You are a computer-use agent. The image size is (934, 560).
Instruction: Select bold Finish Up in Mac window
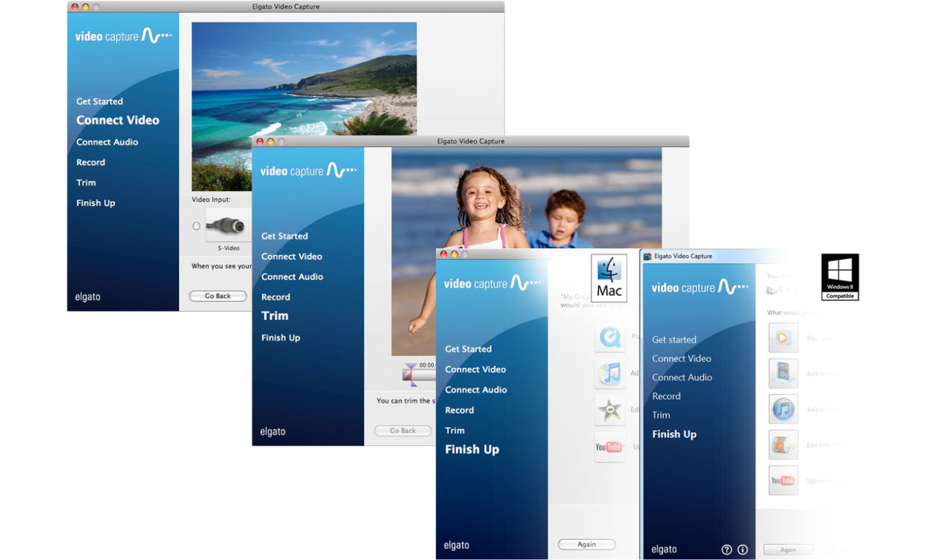click(x=472, y=449)
